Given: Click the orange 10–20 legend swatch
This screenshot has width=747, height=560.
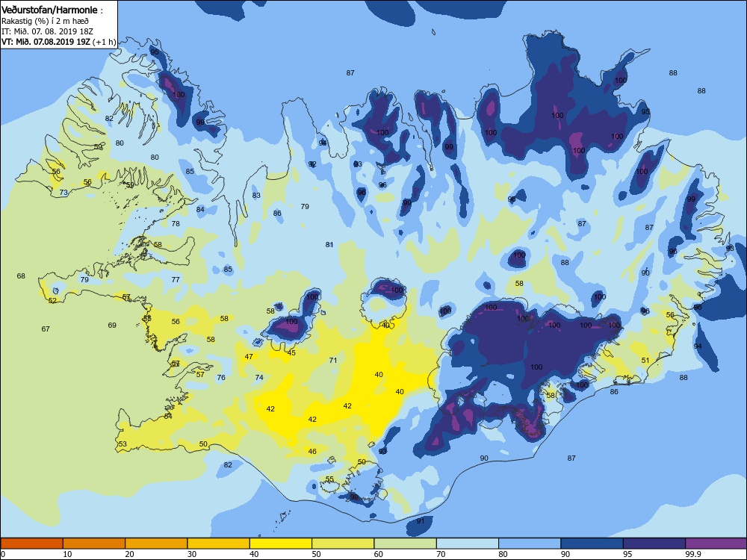Looking at the screenshot, I should [x=94, y=544].
